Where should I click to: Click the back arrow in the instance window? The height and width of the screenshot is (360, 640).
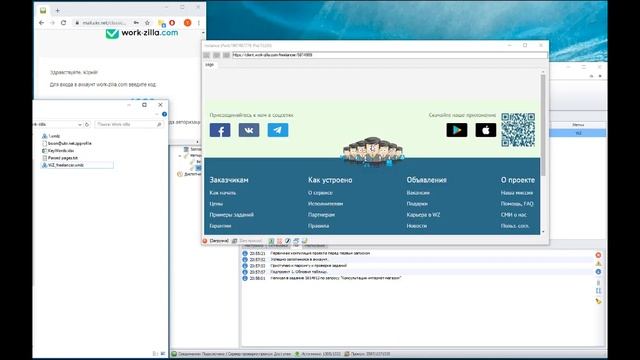tap(207, 55)
